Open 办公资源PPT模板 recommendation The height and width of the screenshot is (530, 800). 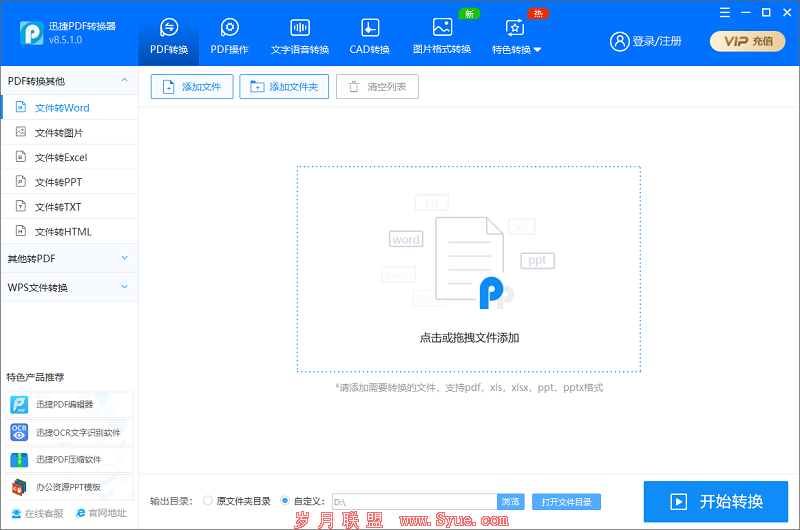pos(69,487)
